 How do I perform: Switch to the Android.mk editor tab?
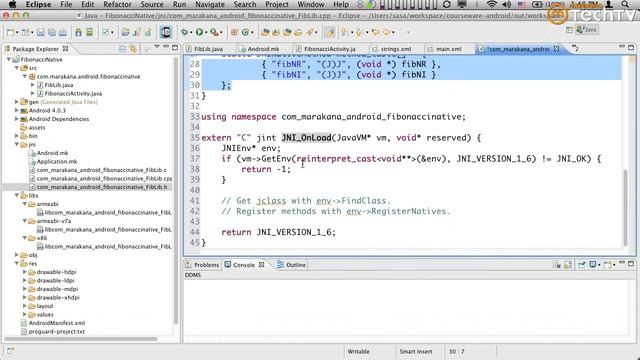[263, 49]
